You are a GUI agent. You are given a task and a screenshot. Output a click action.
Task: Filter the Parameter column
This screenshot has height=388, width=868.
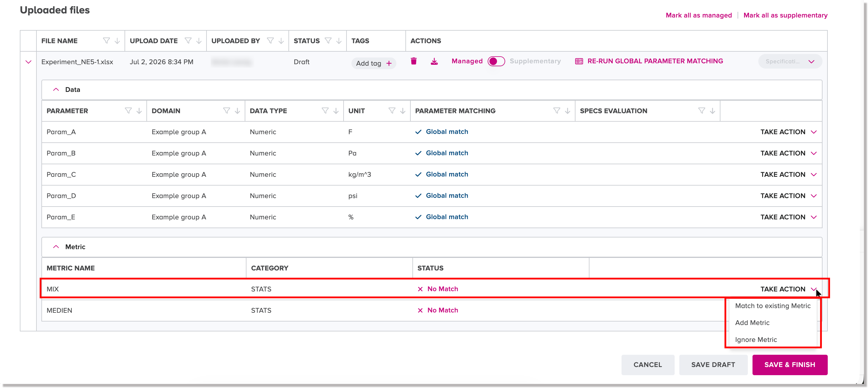tap(128, 111)
